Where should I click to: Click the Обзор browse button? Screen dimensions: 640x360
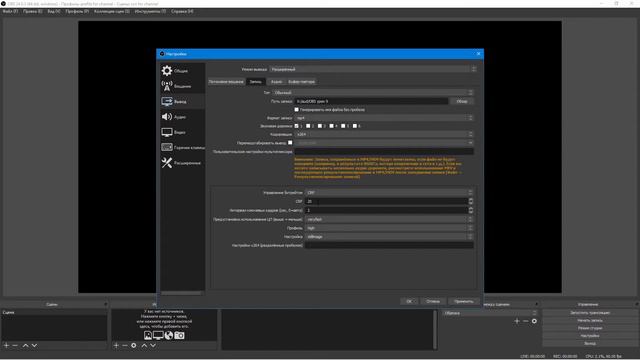tap(462, 101)
